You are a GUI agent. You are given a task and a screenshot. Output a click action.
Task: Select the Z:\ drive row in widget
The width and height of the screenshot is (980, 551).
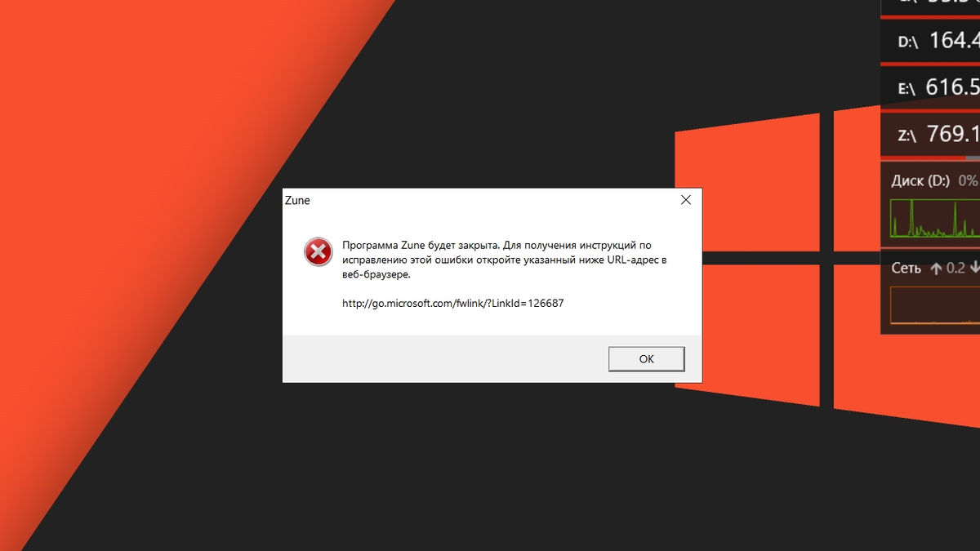(x=930, y=134)
